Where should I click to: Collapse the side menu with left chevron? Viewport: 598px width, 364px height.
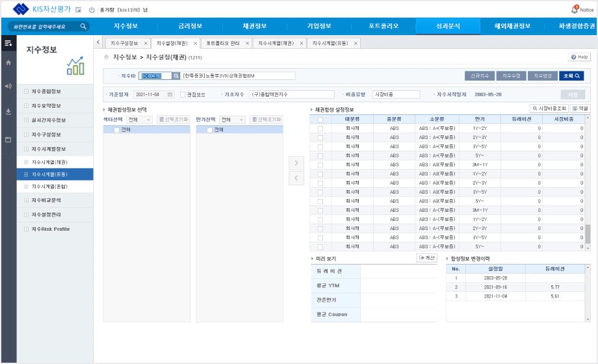pyautogui.click(x=98, y=42)
